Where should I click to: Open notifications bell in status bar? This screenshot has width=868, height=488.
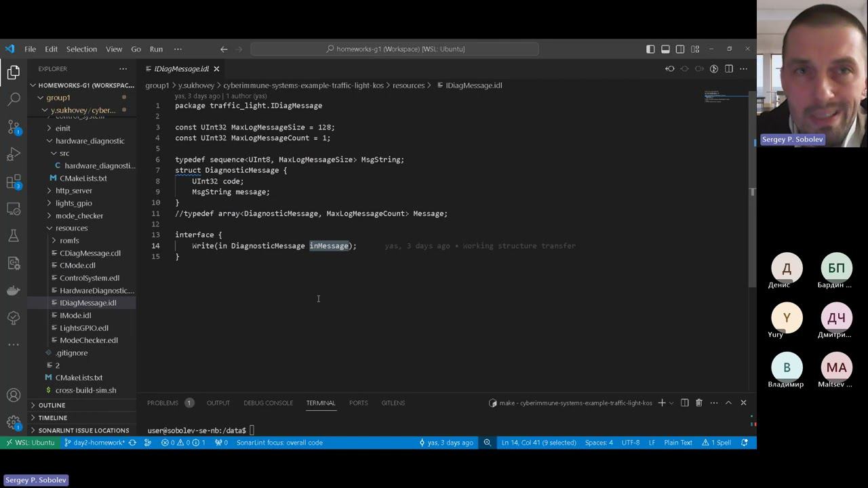(745, 443)
